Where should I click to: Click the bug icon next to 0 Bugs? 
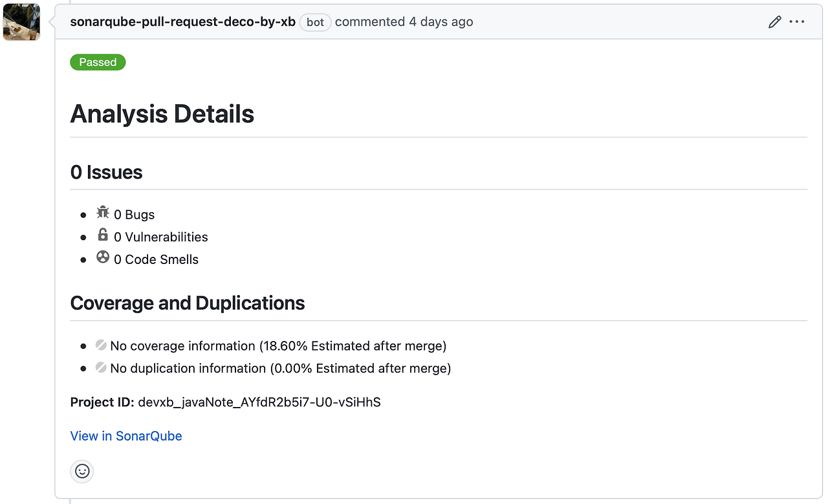pos(103,212)
